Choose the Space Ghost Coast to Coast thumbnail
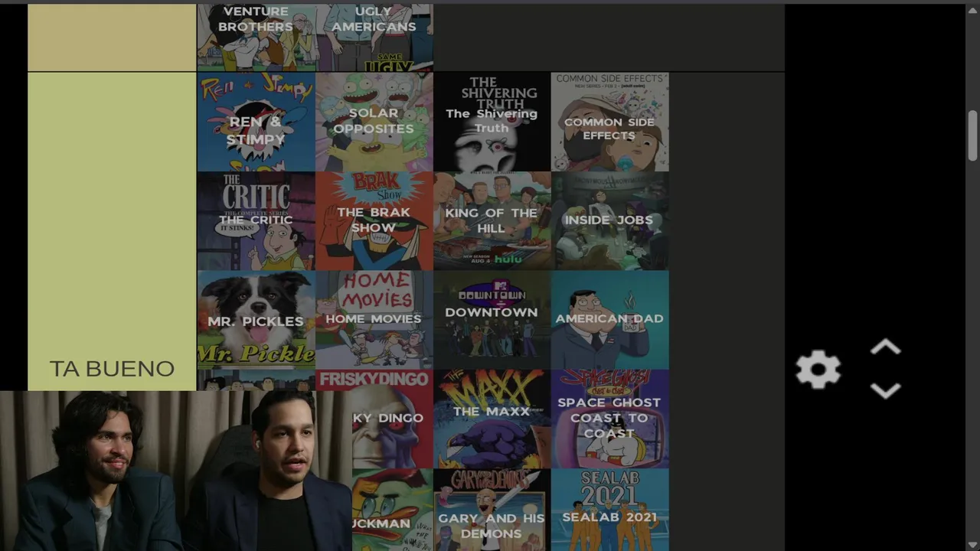Viewport: 980px width, 551px height. tap(609, 419)
